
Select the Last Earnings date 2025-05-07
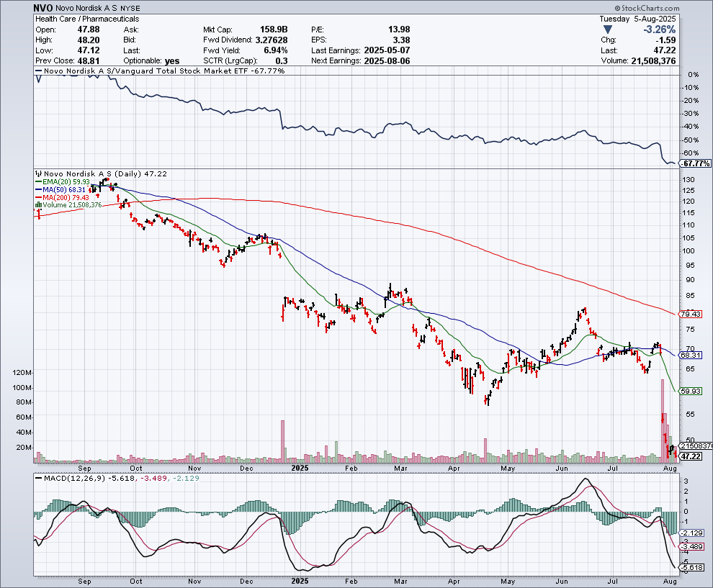tap(387, 50)
